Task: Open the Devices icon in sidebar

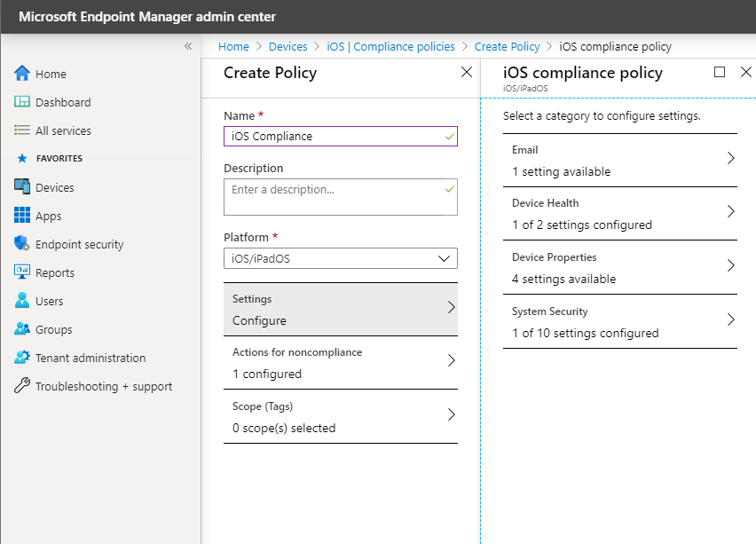Action: (x=22, y=187)
